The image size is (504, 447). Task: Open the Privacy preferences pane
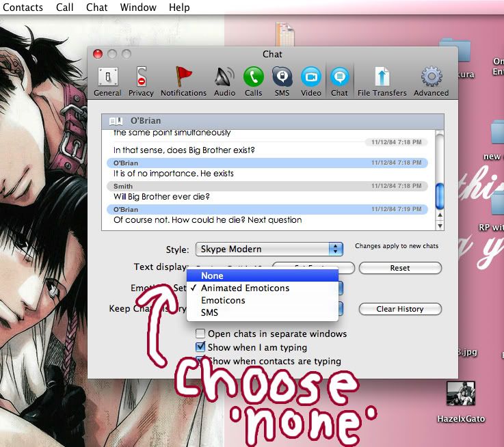coord(141,81)
